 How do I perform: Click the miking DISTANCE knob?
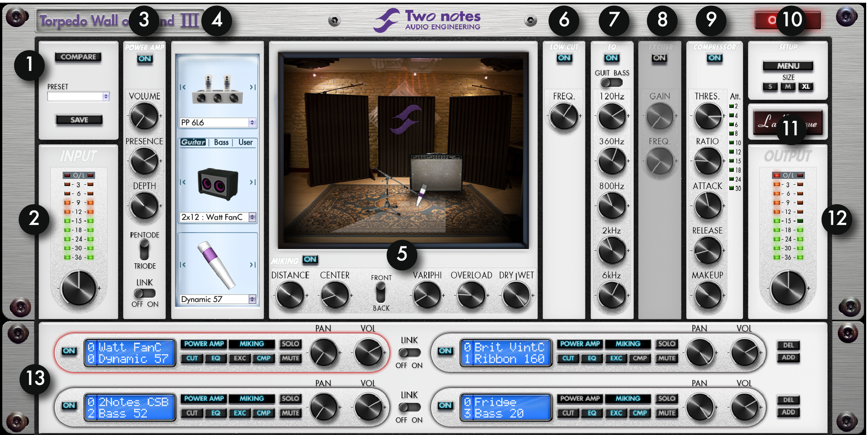tap(290, 295)
